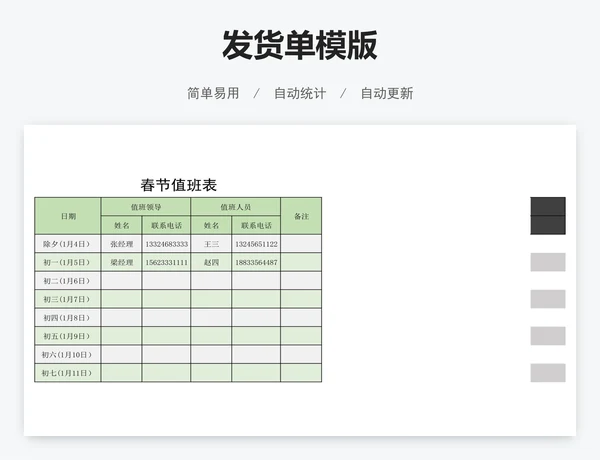The height and width of the screenshot is (460, 600).
Task: Select the 春节值班表 table title
Action: [x=178, y=185]
